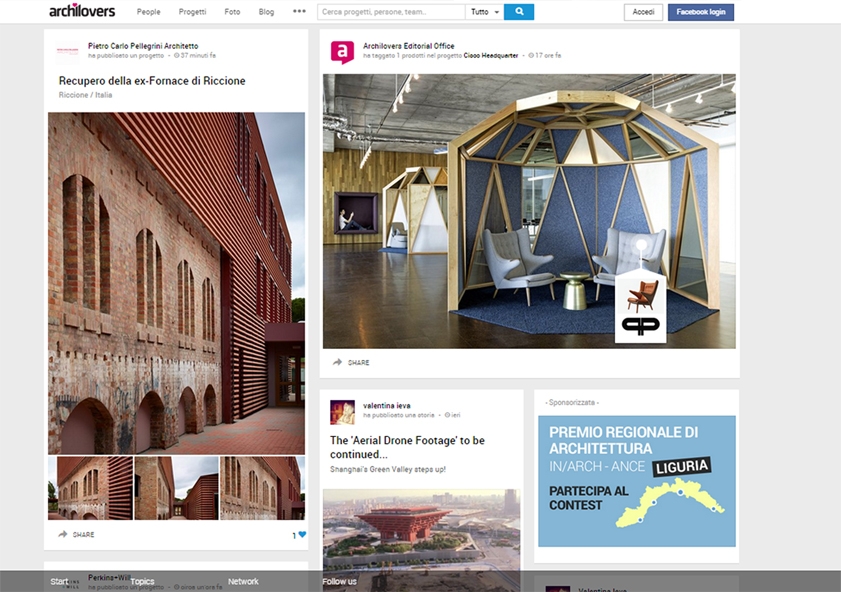Click 'Follow us' in the bottom bar

pyautogui.click(x=339, y=581)
